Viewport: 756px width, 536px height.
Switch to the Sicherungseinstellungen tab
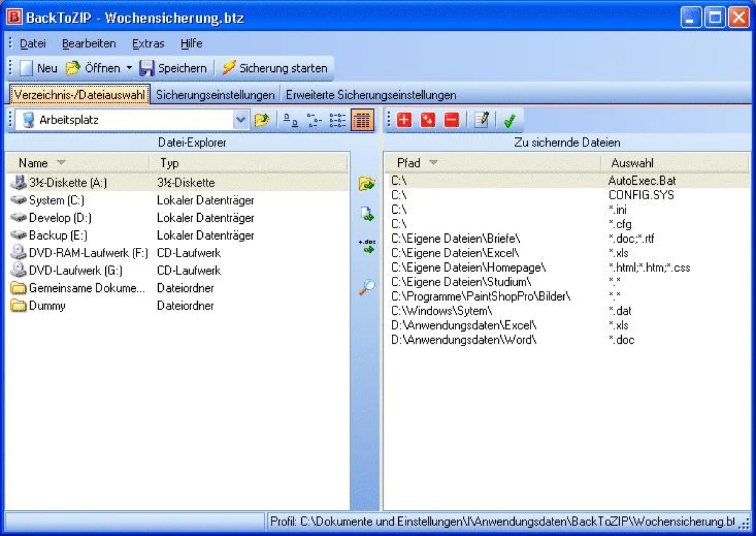pyautogui.click(x=217, y=94)
